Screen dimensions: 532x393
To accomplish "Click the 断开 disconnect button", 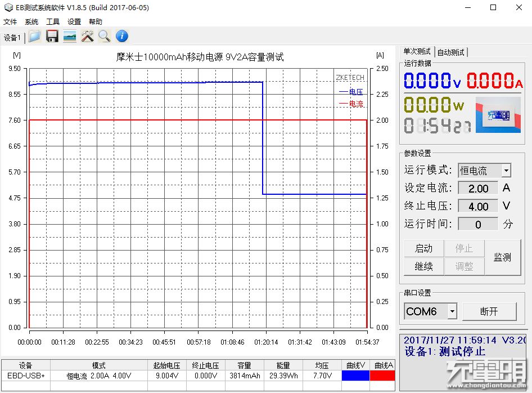I will tap(489, 311).
